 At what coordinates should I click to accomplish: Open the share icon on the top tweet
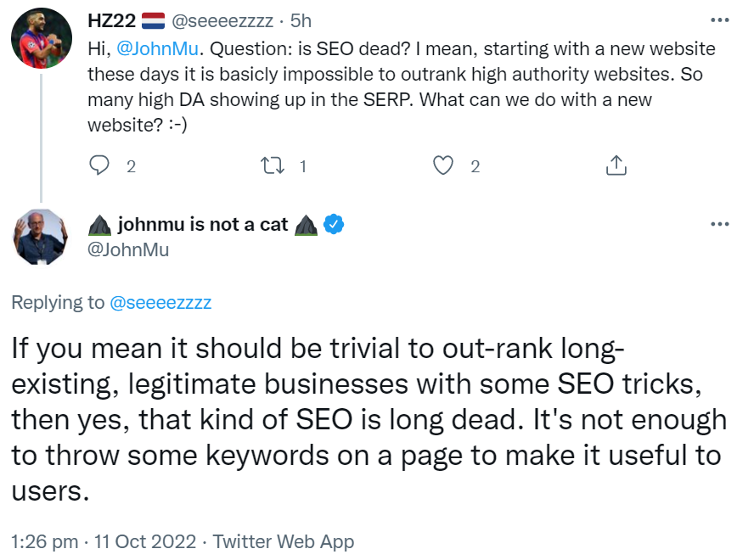pyautogui.click(x=616, y=166)
